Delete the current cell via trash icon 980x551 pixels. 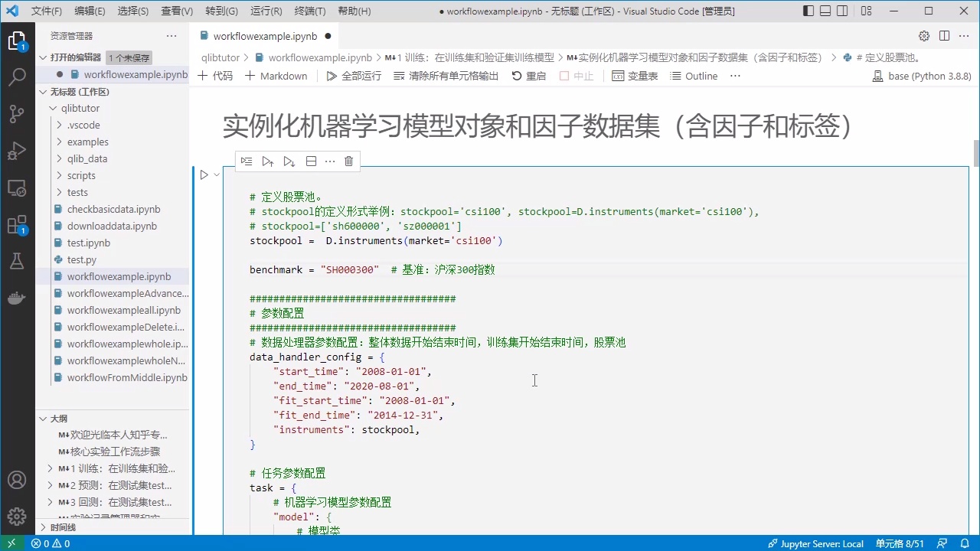click(348, 161)
